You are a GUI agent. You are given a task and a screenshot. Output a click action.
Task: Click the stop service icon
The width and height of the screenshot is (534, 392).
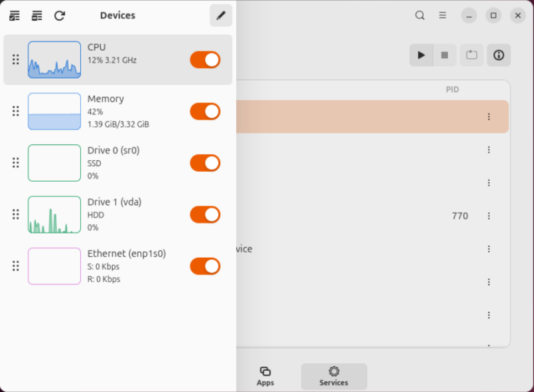tap(445, 55)
